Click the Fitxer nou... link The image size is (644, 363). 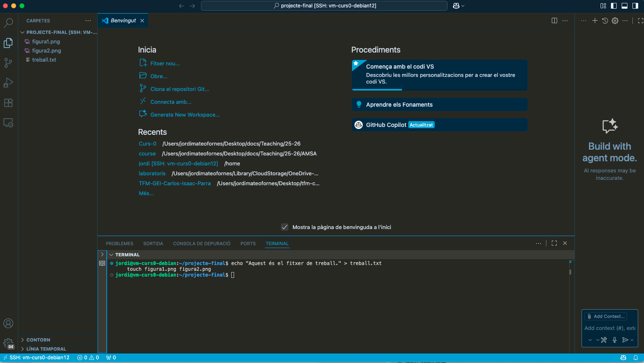165,63
